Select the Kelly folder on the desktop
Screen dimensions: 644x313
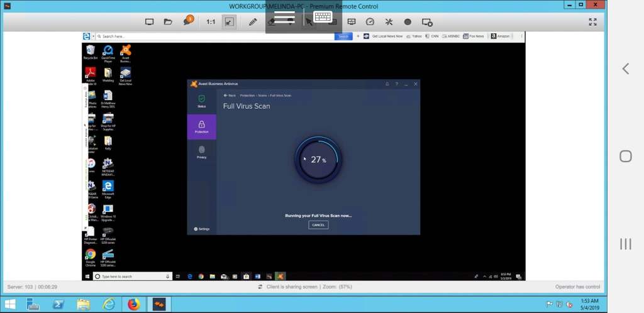click(x=108, y=143)
